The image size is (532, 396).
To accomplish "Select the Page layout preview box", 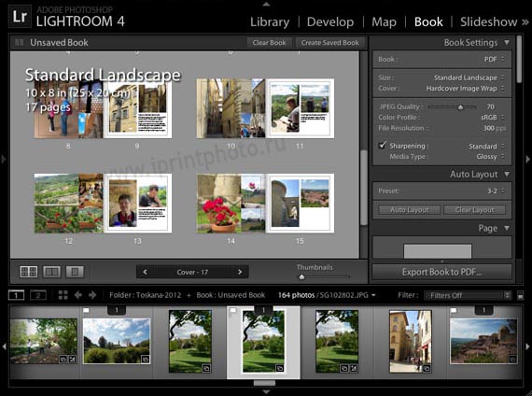I will coord(438,251).
